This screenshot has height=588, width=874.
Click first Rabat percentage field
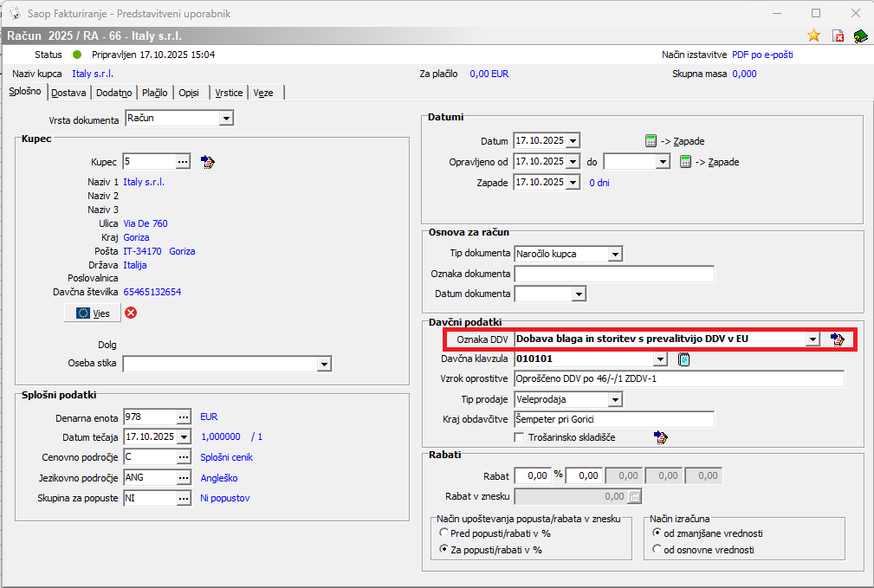(533, 475)
